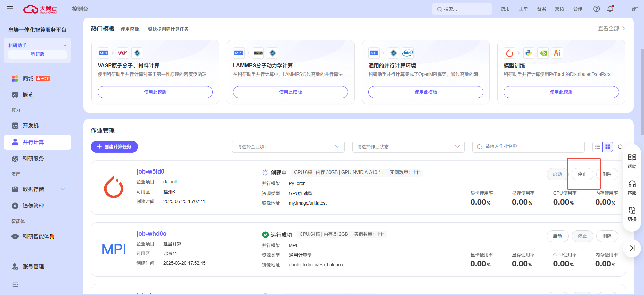This screenshot has width=644, height=295.
Task: Click MPI logo of job-whd0c
Action: (x=114, y=249)
